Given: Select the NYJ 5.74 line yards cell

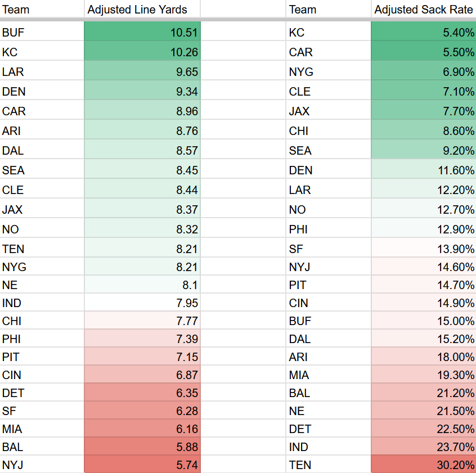Looking at the screenshot, I should [x=142, y=465].
